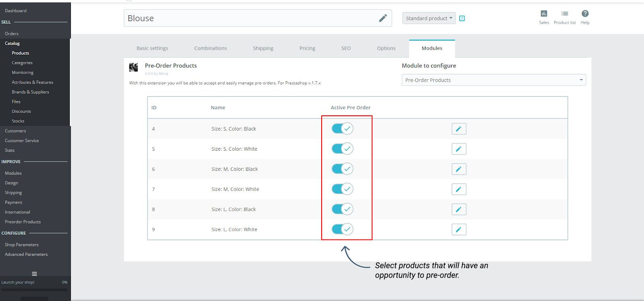
Task: Open the Standard product type dropdown
Action: (429, 18)
